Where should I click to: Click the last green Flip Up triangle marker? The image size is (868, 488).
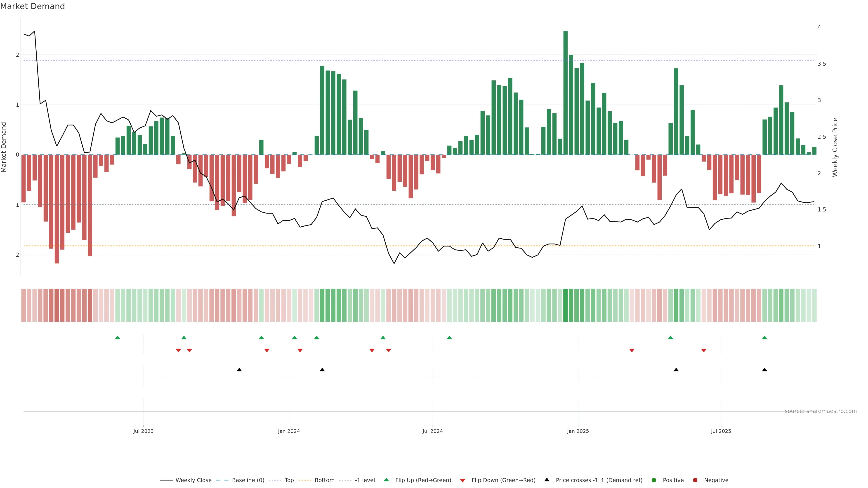pyautogui.click(x=764, y=338)
